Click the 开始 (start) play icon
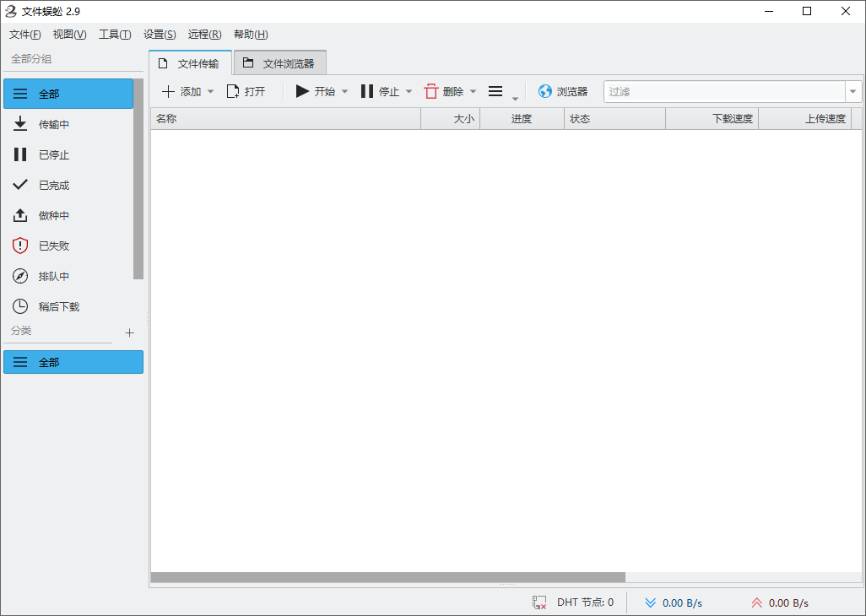The image size is (866, 616). [302, 91]
